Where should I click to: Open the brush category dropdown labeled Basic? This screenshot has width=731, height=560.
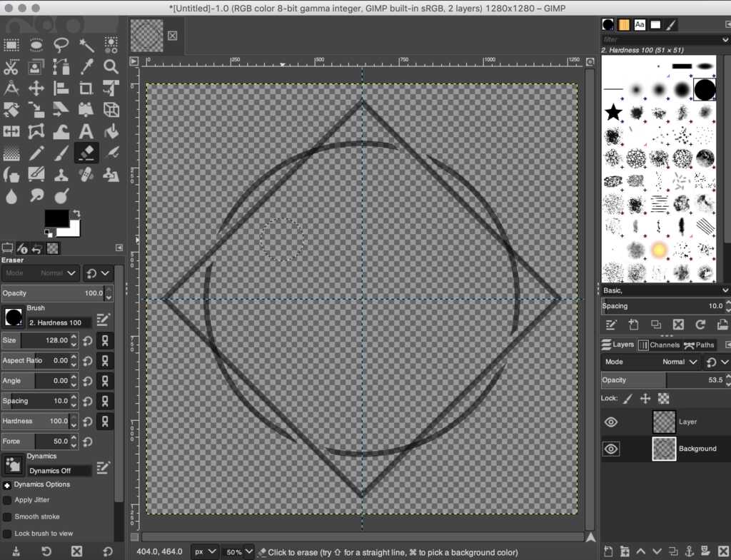click(664, 290)
